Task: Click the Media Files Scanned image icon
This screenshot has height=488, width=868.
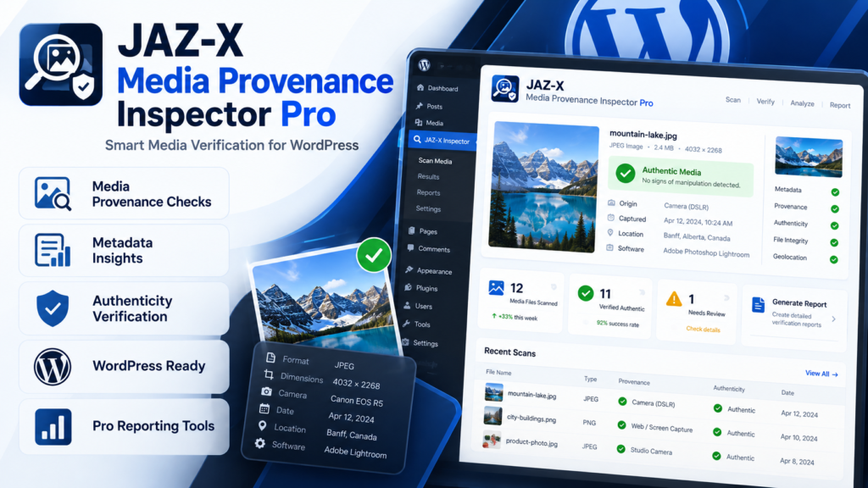Action: pyautogui.click(x=497, y=288)
